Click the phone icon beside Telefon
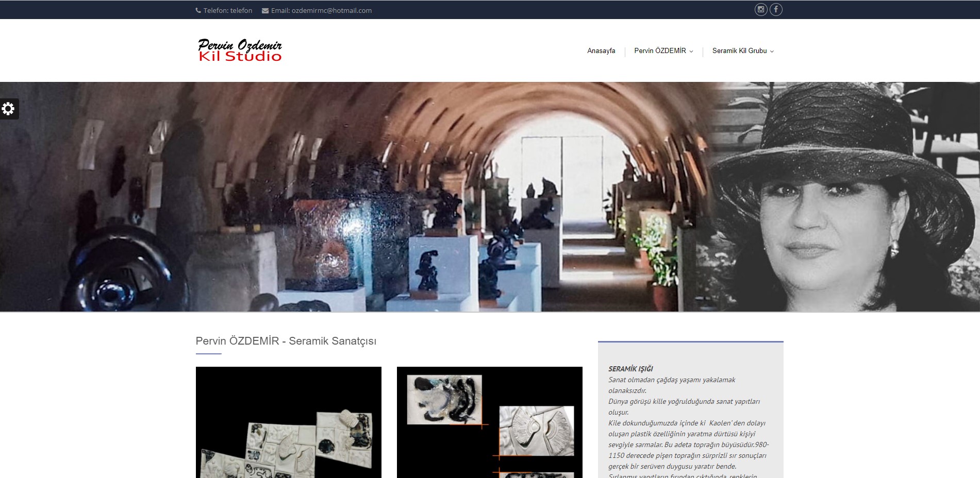Screen dimensions: 980x478 coord(198,10)
